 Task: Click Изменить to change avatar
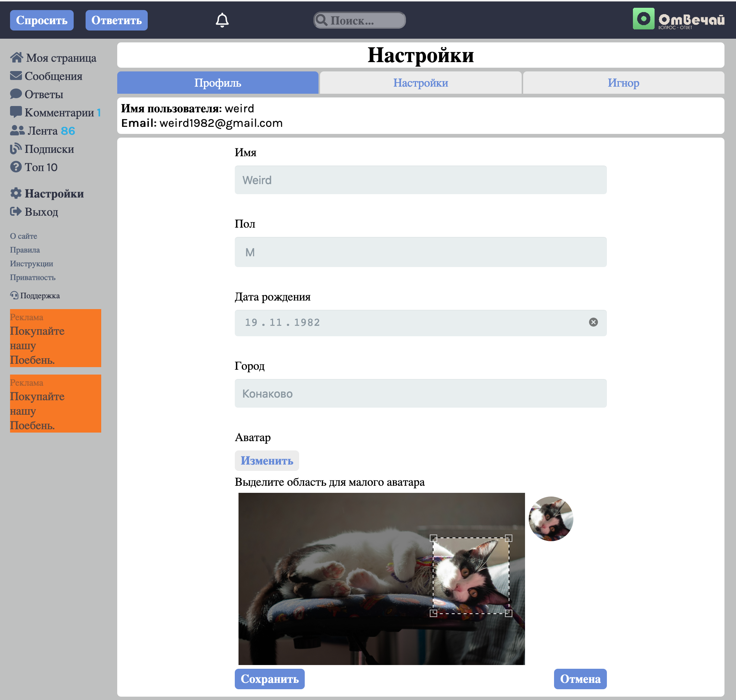point(268,460)
